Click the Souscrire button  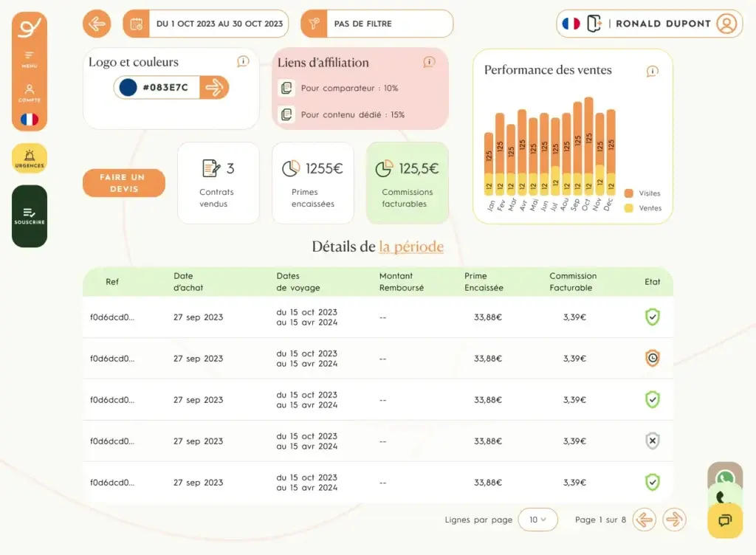30,216
